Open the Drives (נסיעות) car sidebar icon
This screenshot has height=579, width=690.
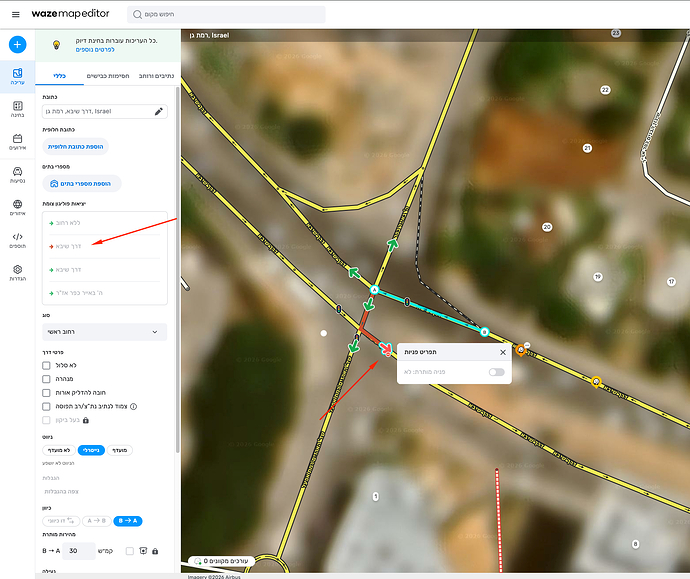[18, 175]
